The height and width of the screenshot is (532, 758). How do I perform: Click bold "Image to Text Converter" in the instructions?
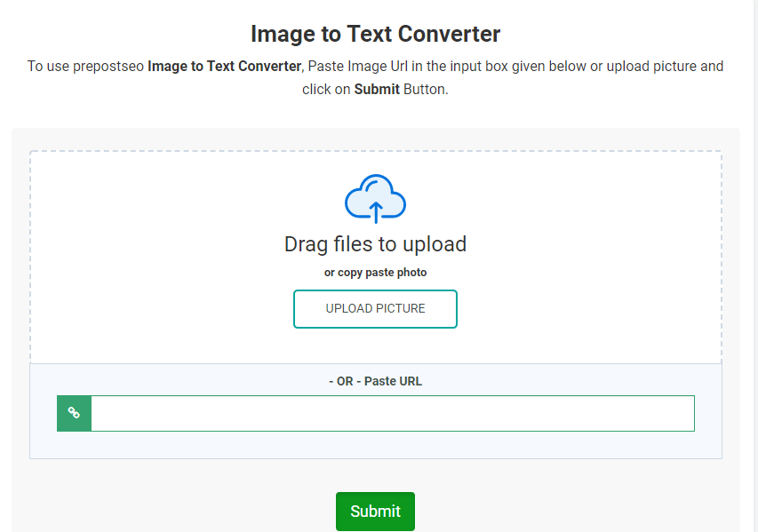225,67
